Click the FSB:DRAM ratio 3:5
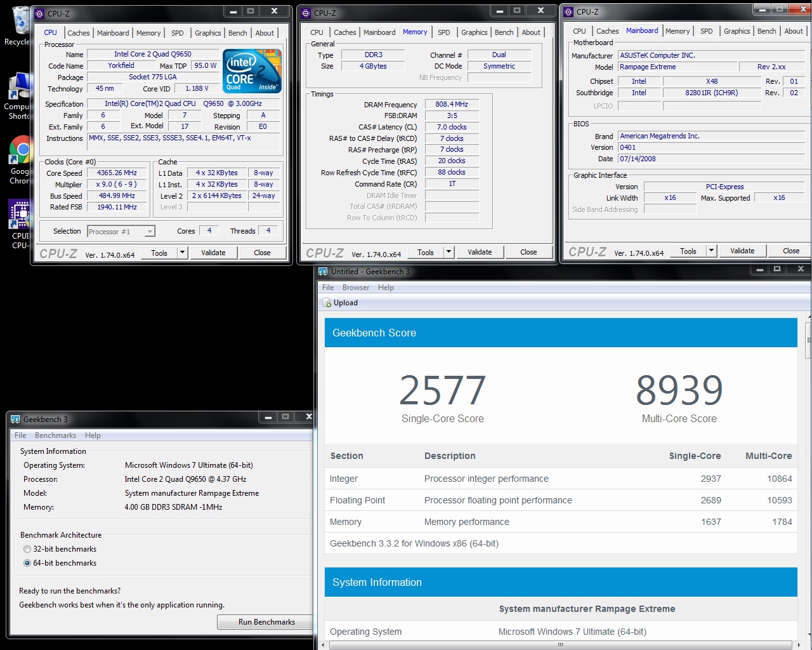This screenshot has width=812, height=650. click(x=452, y=116)
